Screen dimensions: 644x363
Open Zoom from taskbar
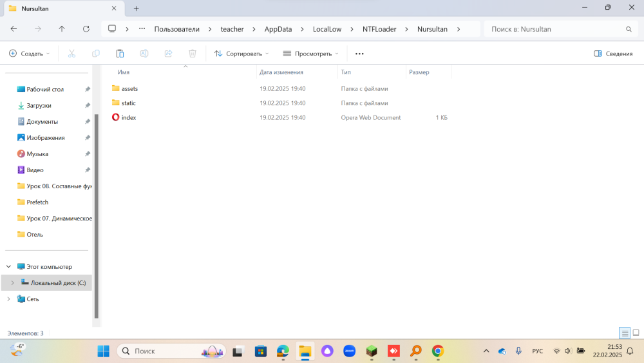350,351
